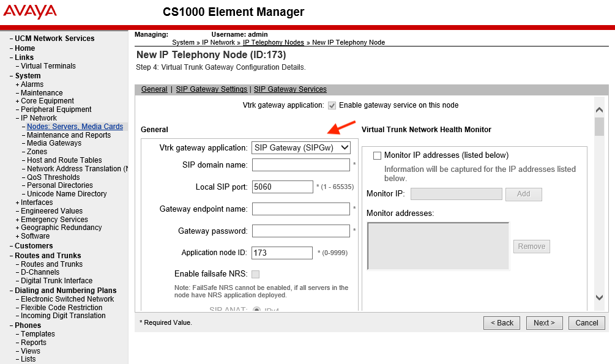Focus the SIP domain name field
The height and width of the screenshot is (364, 615).
click(x=301, y=165)
